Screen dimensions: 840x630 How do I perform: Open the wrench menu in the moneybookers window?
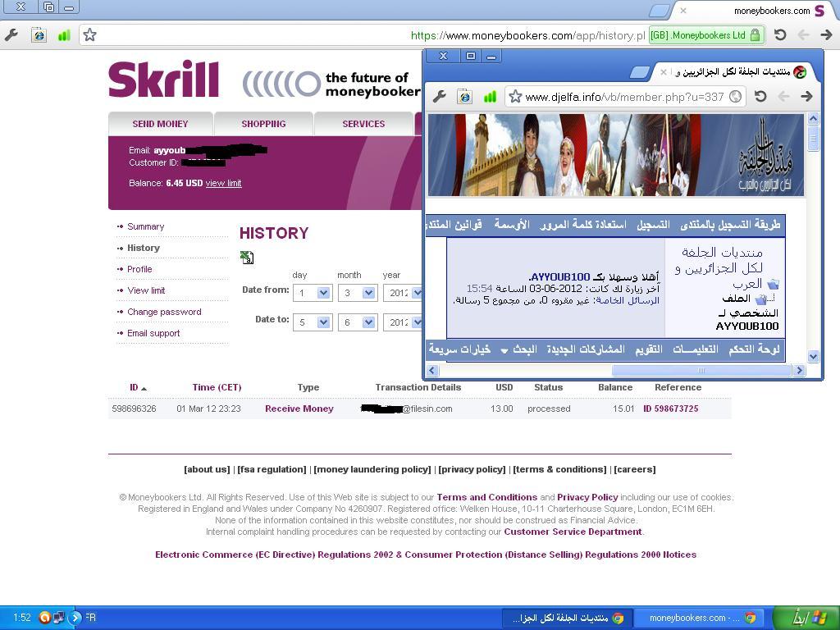tap(11, 35)
